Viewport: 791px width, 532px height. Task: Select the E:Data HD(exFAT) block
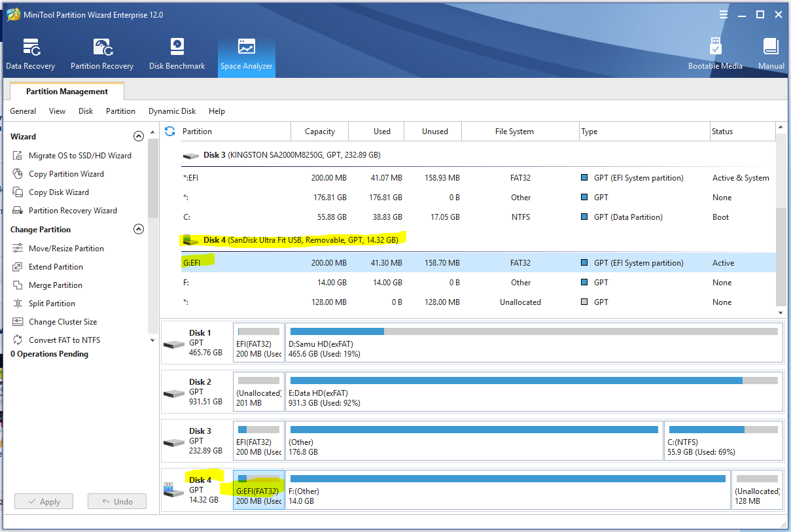534,391
